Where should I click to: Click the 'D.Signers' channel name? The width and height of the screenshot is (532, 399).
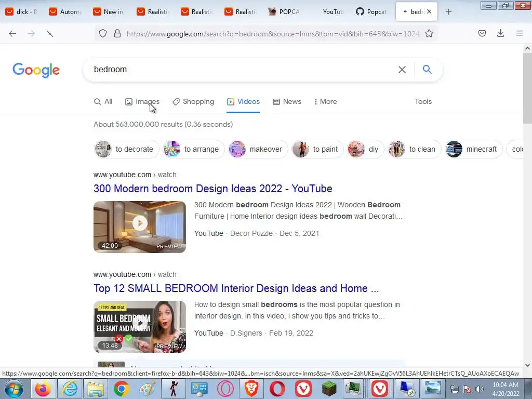pyautogui.click(x=246, y=333)
